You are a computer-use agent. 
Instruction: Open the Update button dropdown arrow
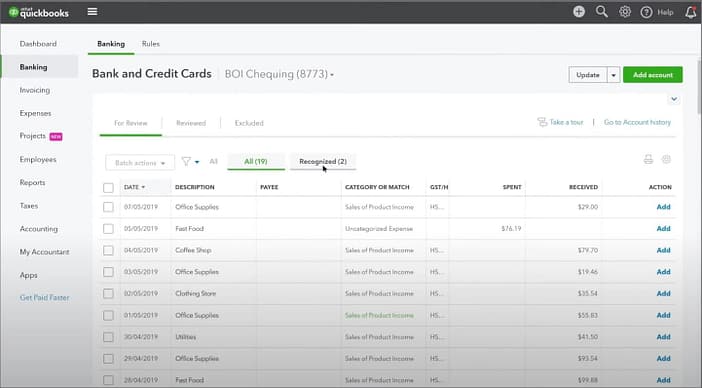[613, 75]
